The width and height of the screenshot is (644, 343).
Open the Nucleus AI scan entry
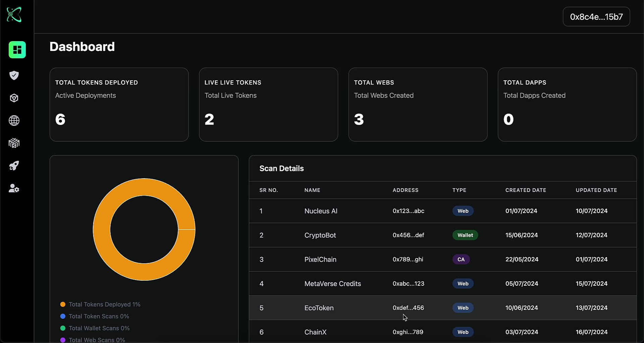(x=321, y=211)
